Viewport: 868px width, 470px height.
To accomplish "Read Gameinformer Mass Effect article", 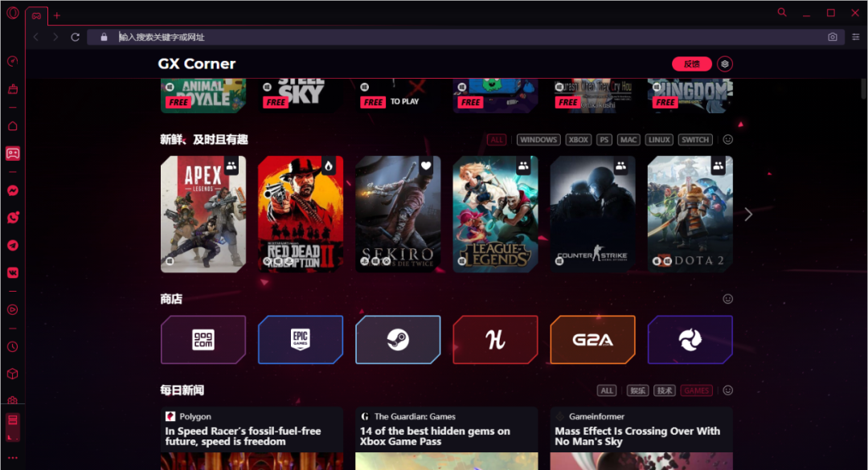I will coord(641,439).
